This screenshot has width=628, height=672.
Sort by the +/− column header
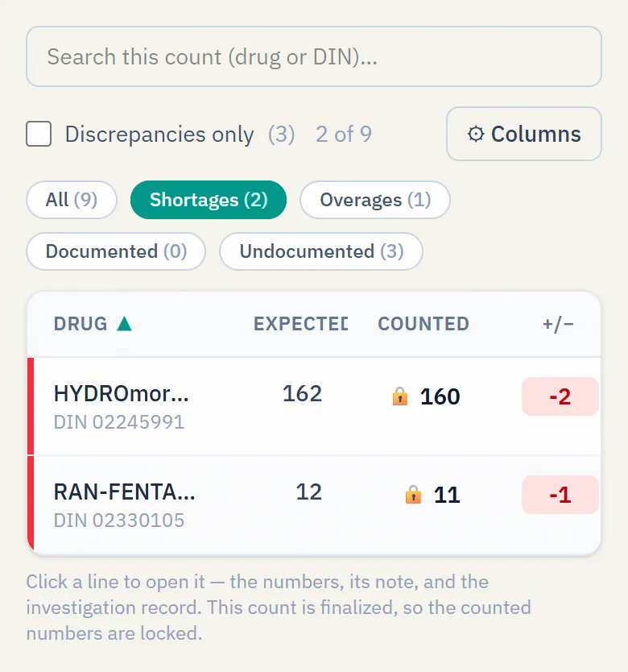coord(558,324)
